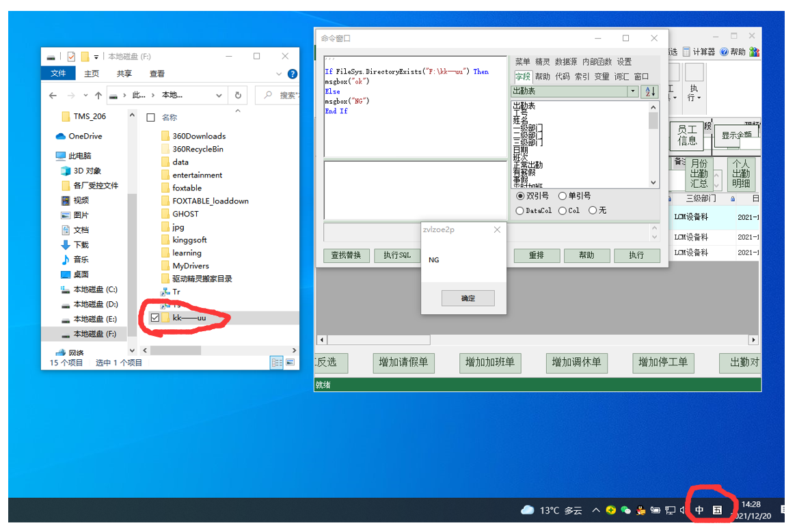
Task: Show hidden system tray icons
Action: (x=595, y=510)
